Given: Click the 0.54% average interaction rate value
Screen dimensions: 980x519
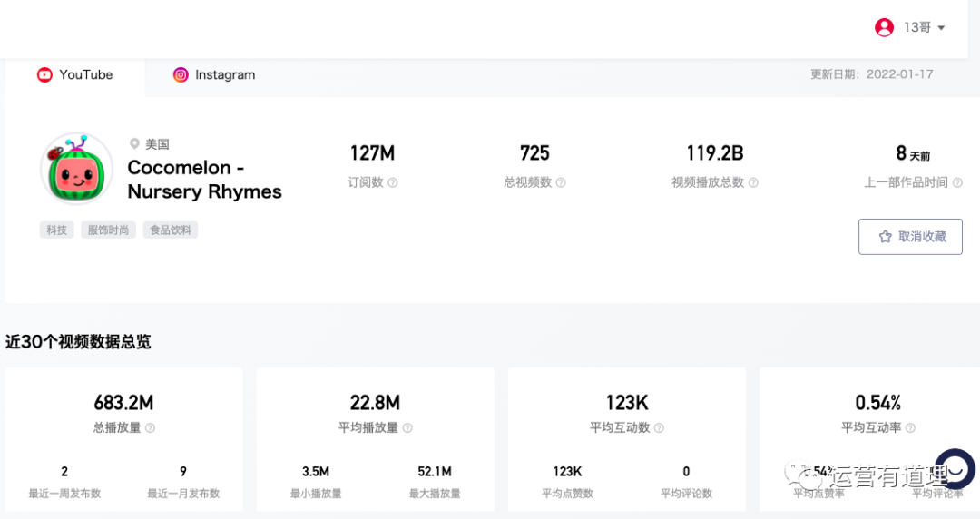Looking at the screenshot, I should pyautogui.click(x=878, y=403).
